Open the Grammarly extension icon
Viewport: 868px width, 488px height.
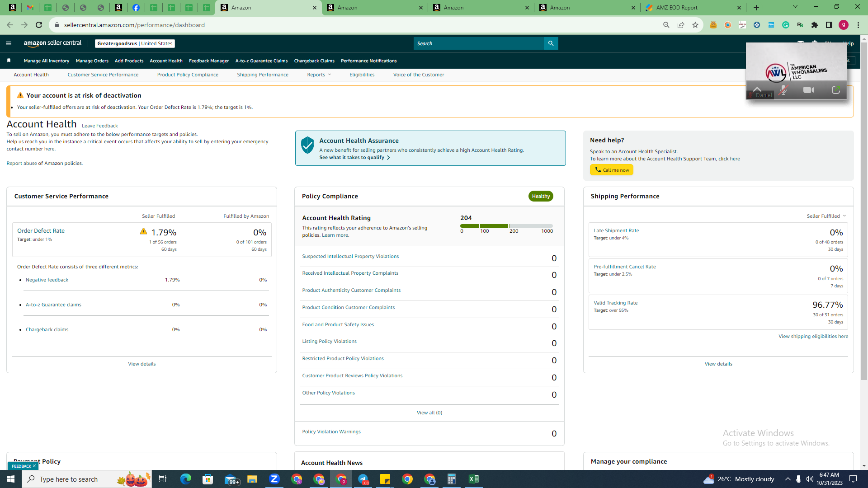786,25
